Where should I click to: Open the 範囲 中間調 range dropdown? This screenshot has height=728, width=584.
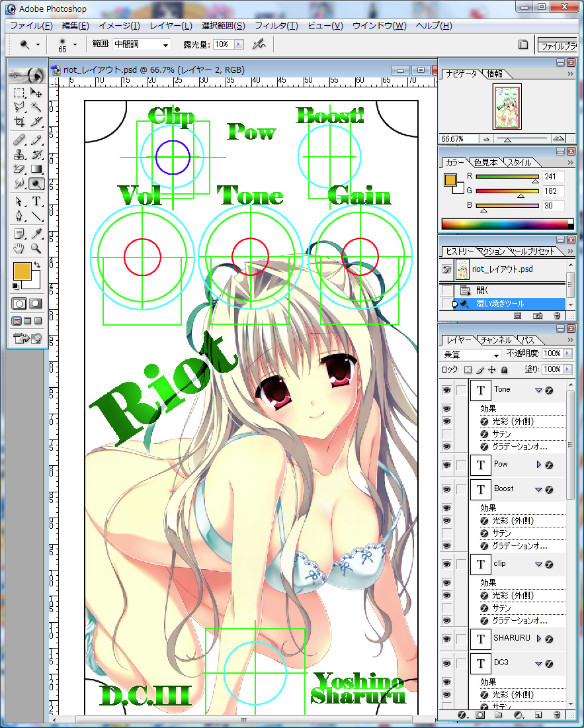(x=142, y=44)
